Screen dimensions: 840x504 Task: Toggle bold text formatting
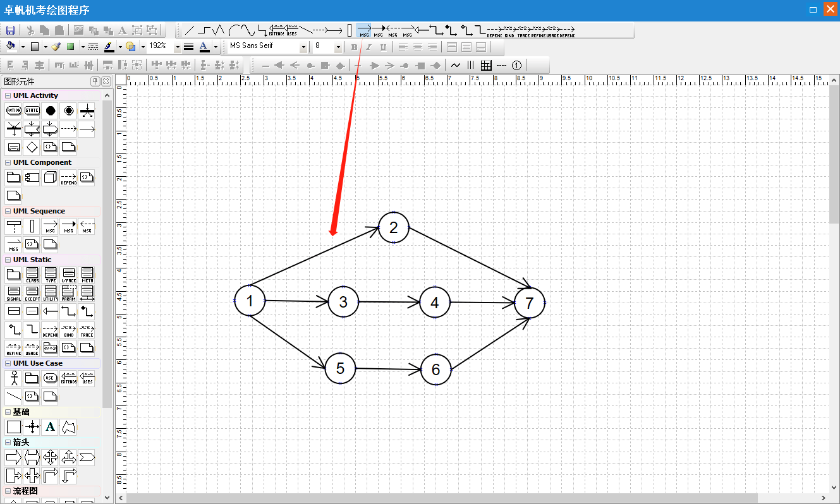pos(354,47)
